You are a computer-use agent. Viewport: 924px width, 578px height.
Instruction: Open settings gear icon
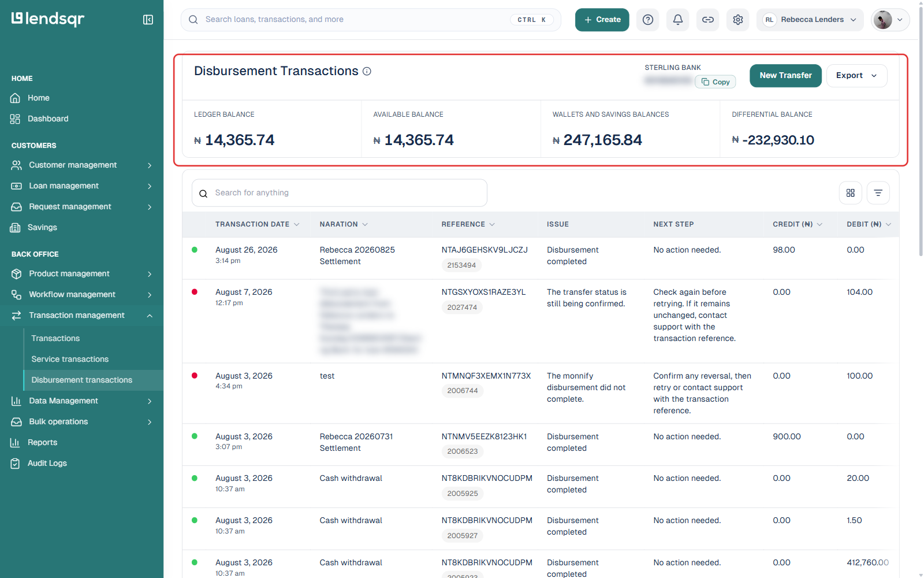(738, 20)
